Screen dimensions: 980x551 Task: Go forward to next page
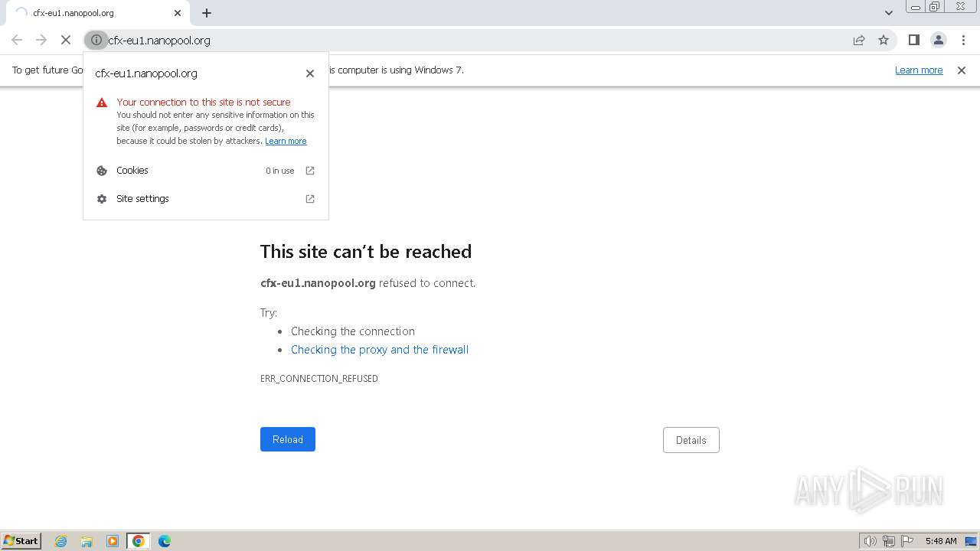pyautogui.click(x=41, y=40)
